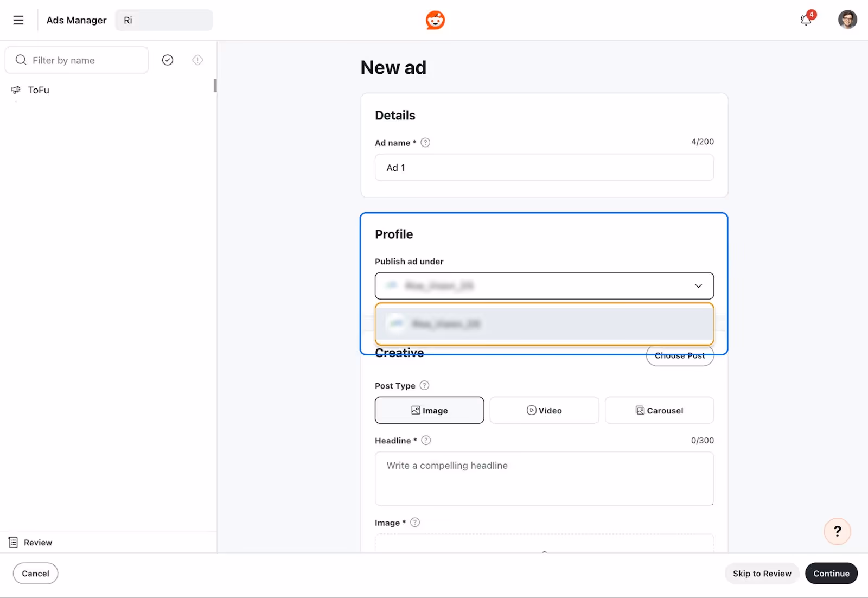Open the Post Type help tooltip
The image size is (868, 598).
(x=424, y=385)
